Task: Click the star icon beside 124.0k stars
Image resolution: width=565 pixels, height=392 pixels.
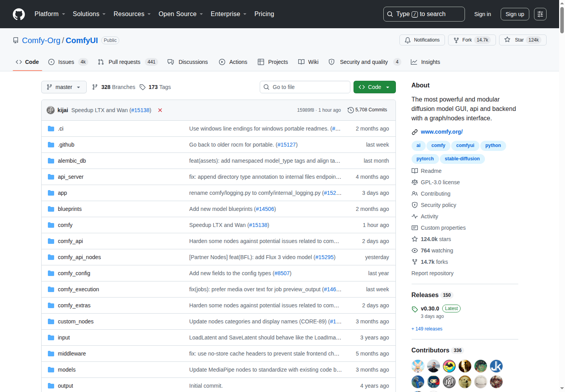Action: point(415,239)
